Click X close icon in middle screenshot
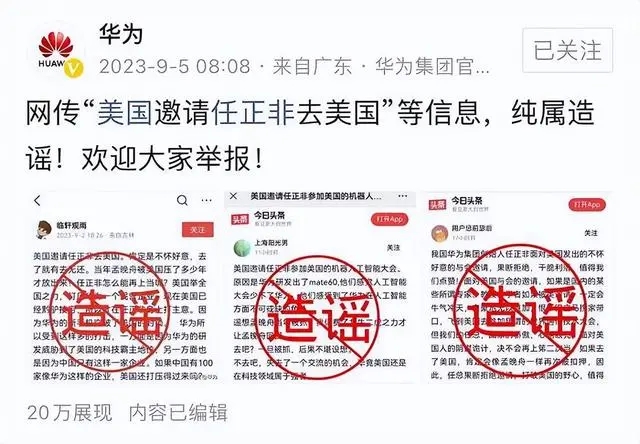This screenshot has height=444, width=640. coord(233,196)
